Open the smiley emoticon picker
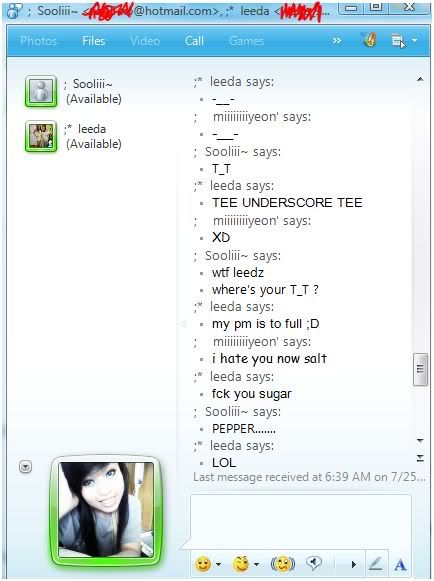The image size is (434, 581). [x=203, y=564]
